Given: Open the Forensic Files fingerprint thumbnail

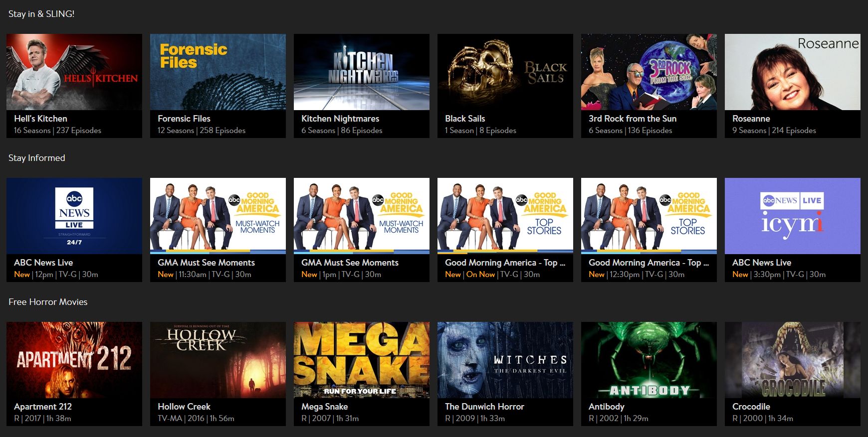Looking at the screenshot, I should point(218,72).
